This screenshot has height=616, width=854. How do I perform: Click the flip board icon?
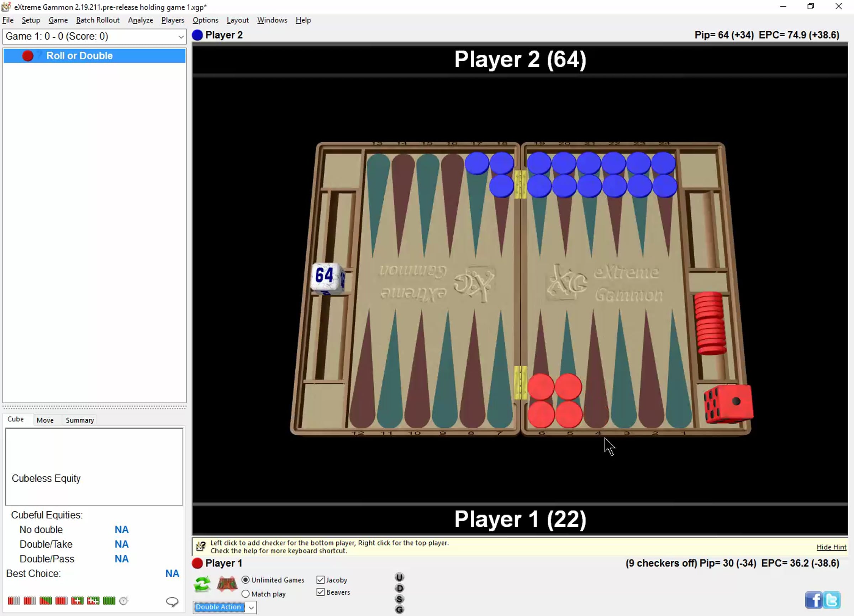(227, 584)
